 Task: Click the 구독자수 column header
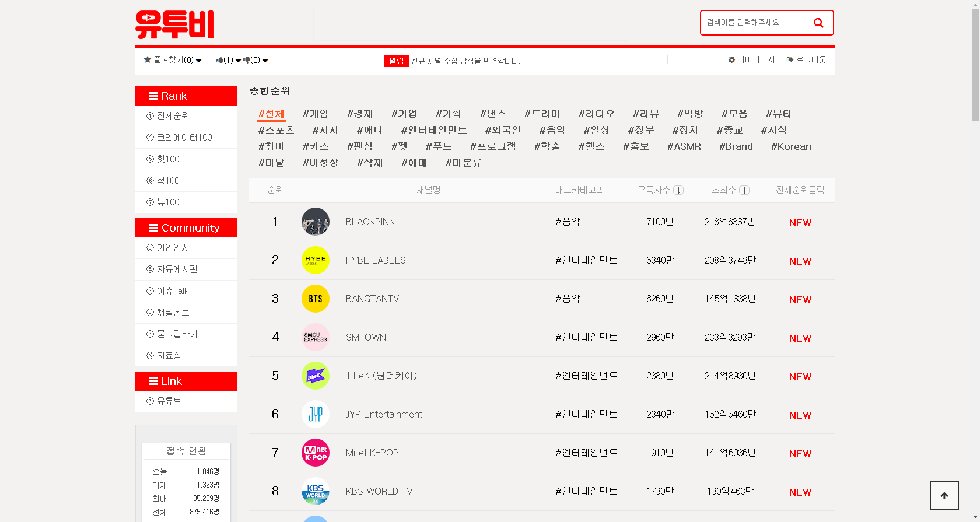point(654,190)
